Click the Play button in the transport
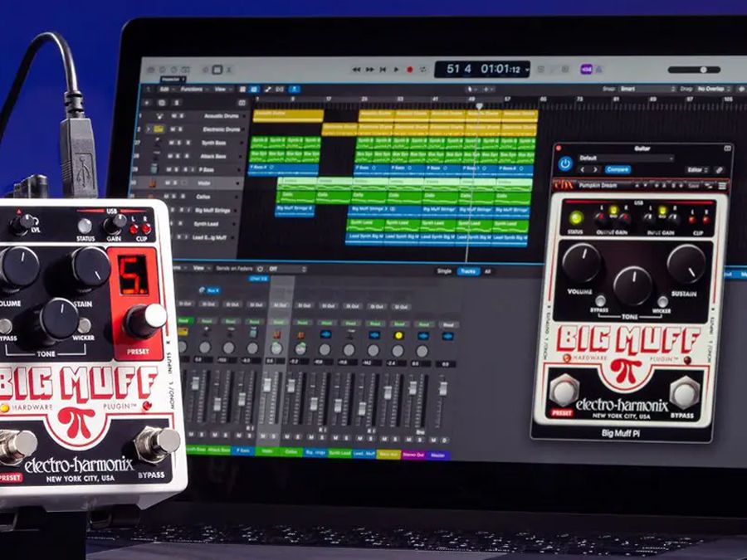The image size is (747, 560). (396, 69)
